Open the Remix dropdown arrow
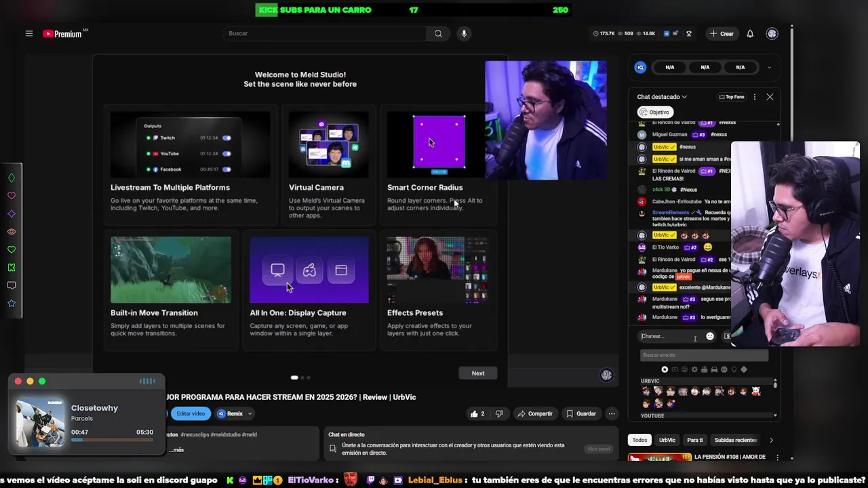 (250, 413)
